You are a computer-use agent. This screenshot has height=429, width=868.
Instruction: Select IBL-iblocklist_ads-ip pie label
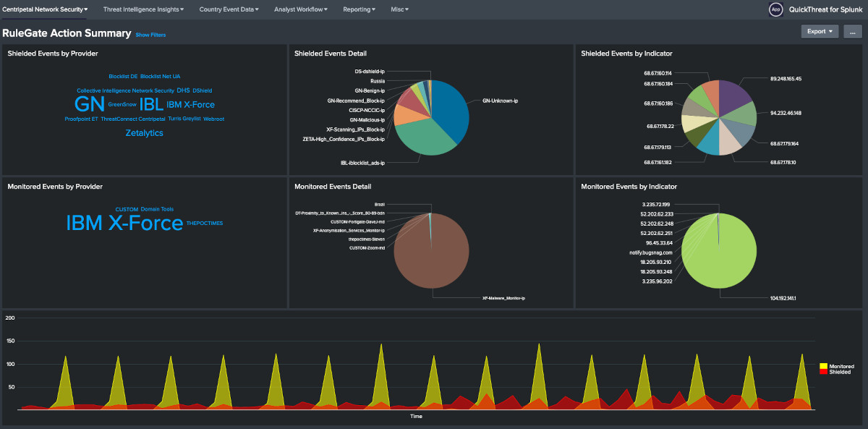(362, 163)
